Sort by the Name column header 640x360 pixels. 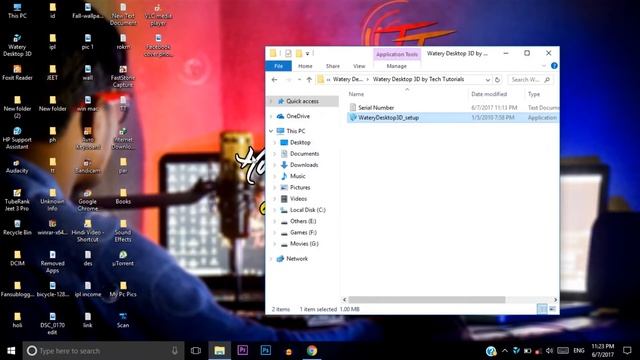pos(356,94)
